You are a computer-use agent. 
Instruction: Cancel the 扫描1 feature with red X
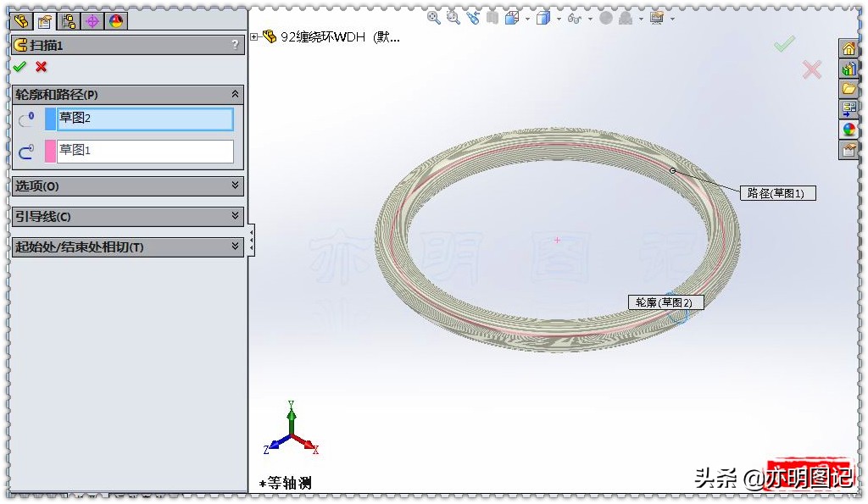coord(41,68)
